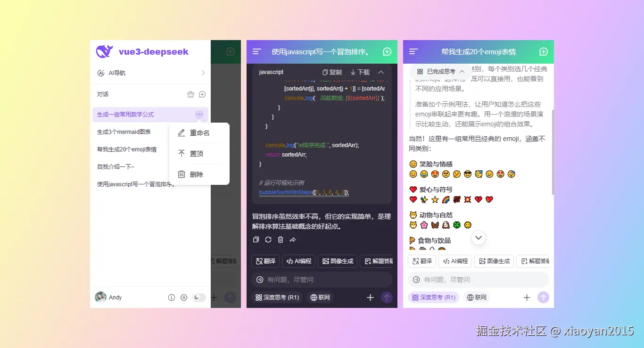This screenshot has width=644, height=348.
Task: Open settings via the gear icon
Action: click(x=183, y=298)
